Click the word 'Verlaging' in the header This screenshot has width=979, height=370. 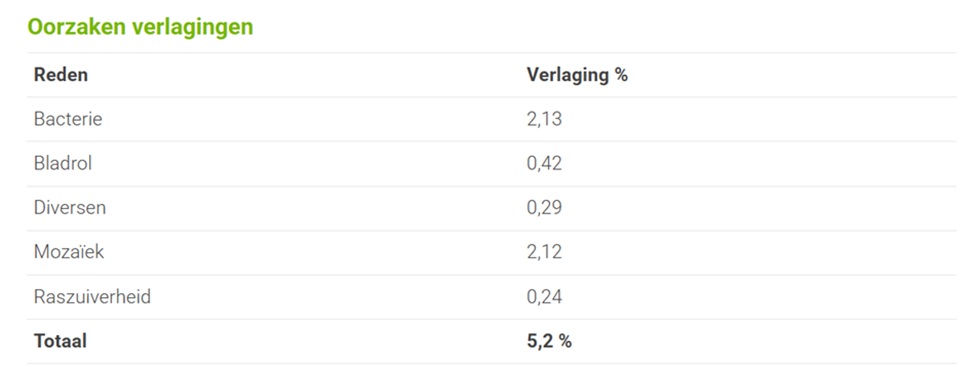[568, 75]
